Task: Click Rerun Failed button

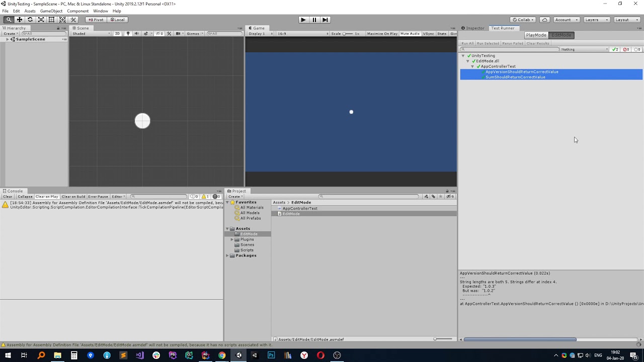Action: [513, 43]
